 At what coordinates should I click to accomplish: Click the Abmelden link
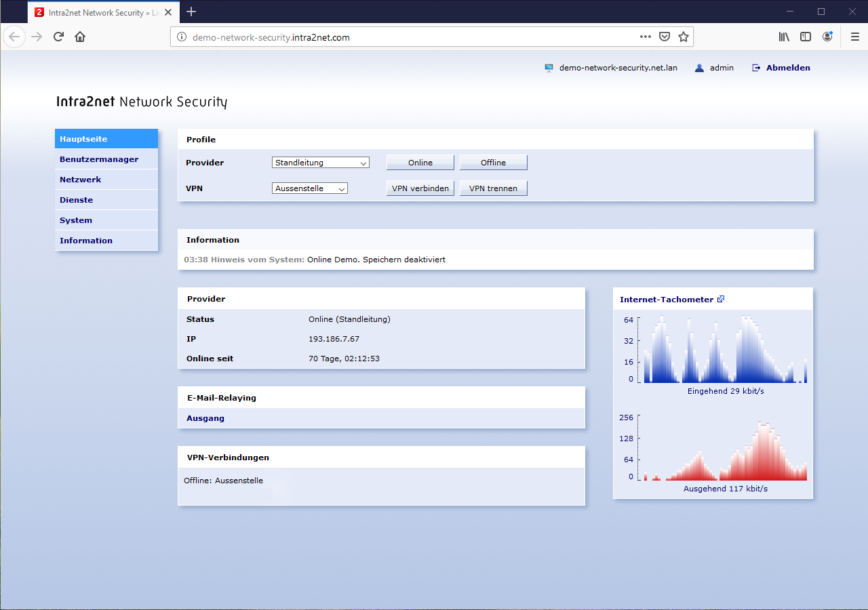click(788, 68)
